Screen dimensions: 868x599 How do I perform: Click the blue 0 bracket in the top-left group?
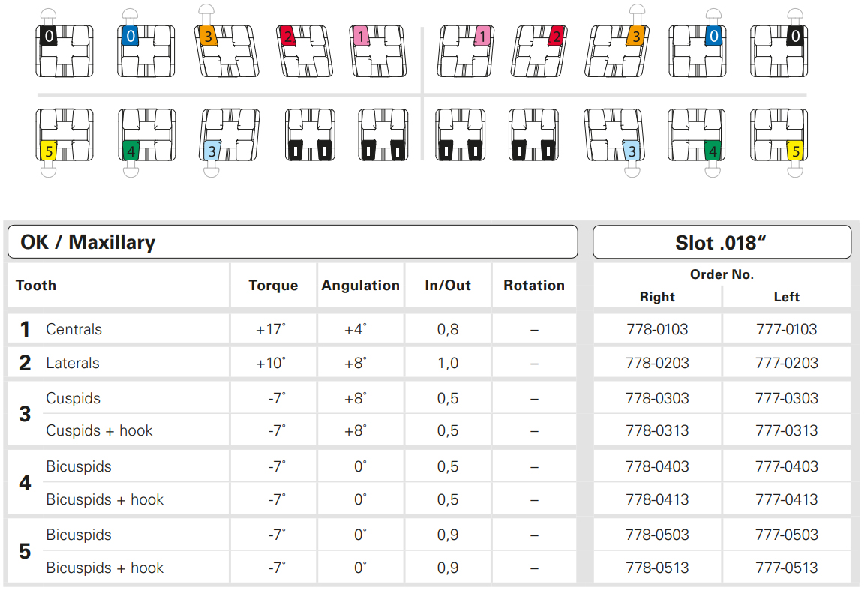click(x=146, y=51)
